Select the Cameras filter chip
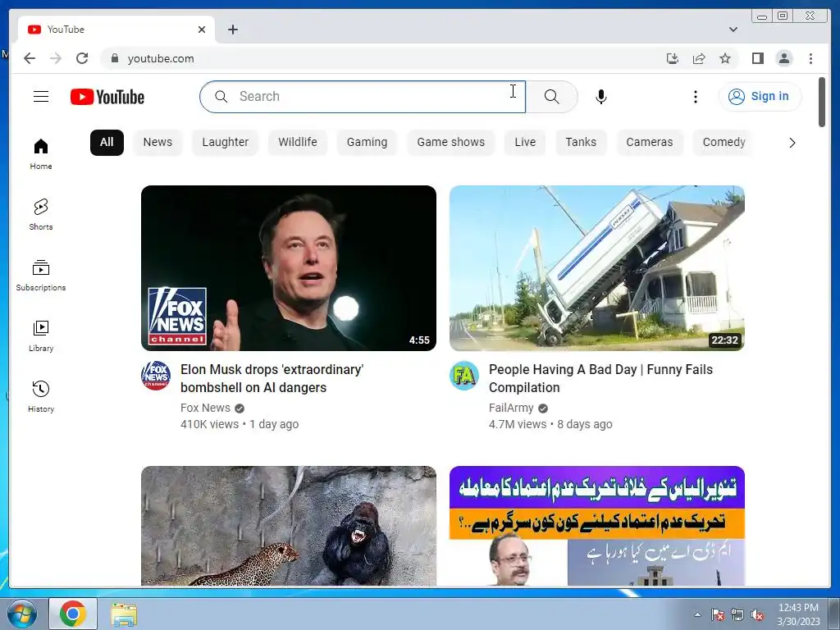The height and width of the screenshot is (630, 840). (650, 143)
